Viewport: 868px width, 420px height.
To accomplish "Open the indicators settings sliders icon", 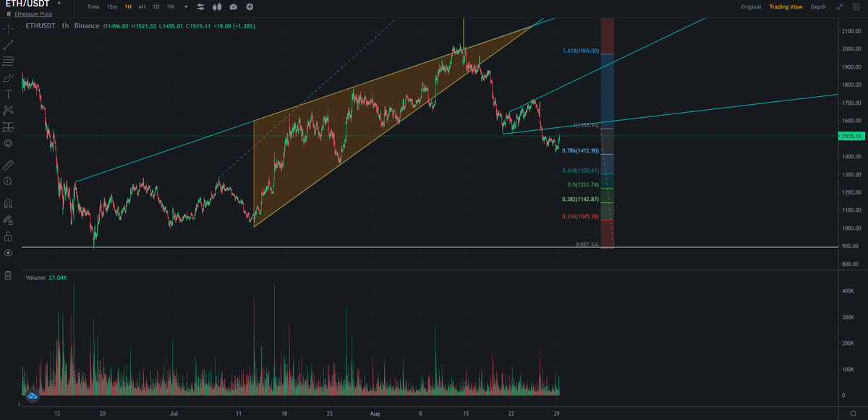I will (200, 7).
